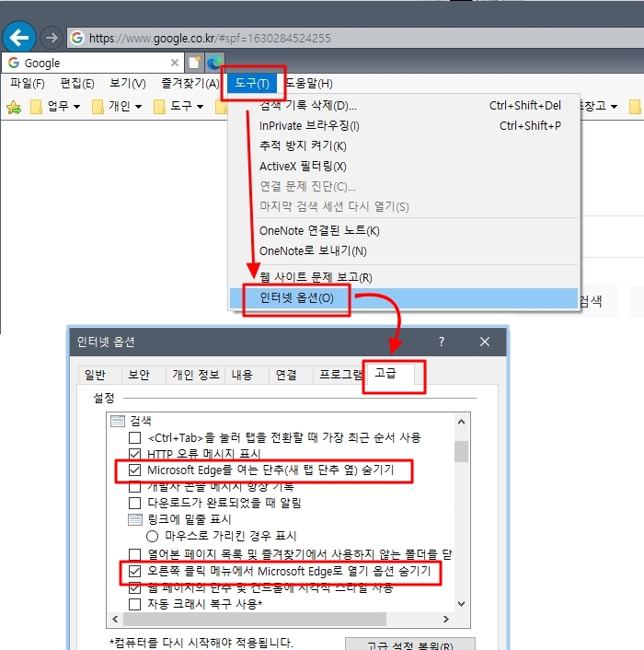Toggle 열어본 페이지 목록 폴더 닫기 checkbox
Screen dimensions: 644x650
(134, 554)
